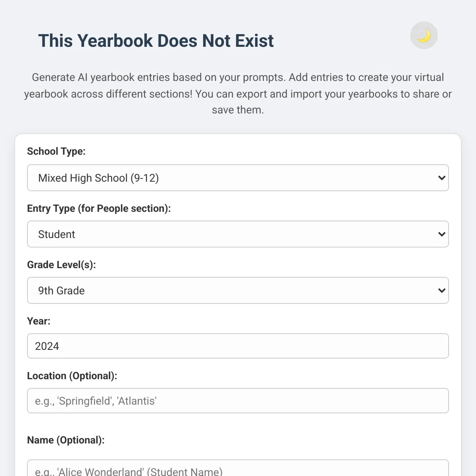Open the Entry Type dropdown showing Student
The height and width of the screenshot is (476, 476).
pyautogui.click(x=238, y=234)
